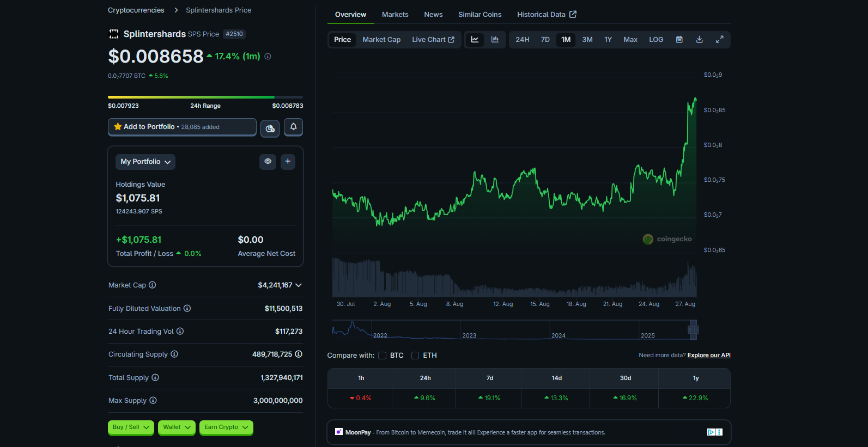Image resolution: width=868 pixels, height=447 pixels.
Task: Click the 1y performance value 22.9%
Action: coord(695,398)
